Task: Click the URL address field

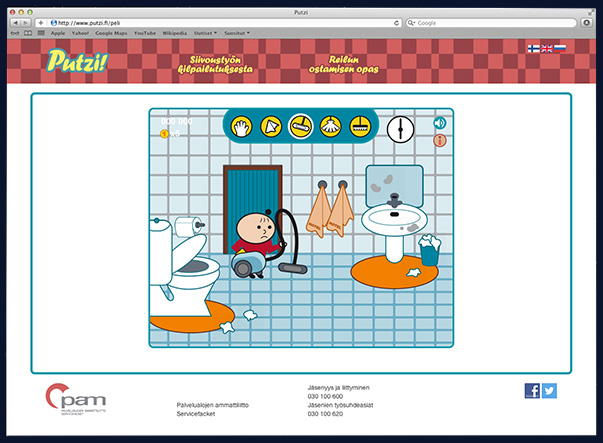Action: point(220,21)
